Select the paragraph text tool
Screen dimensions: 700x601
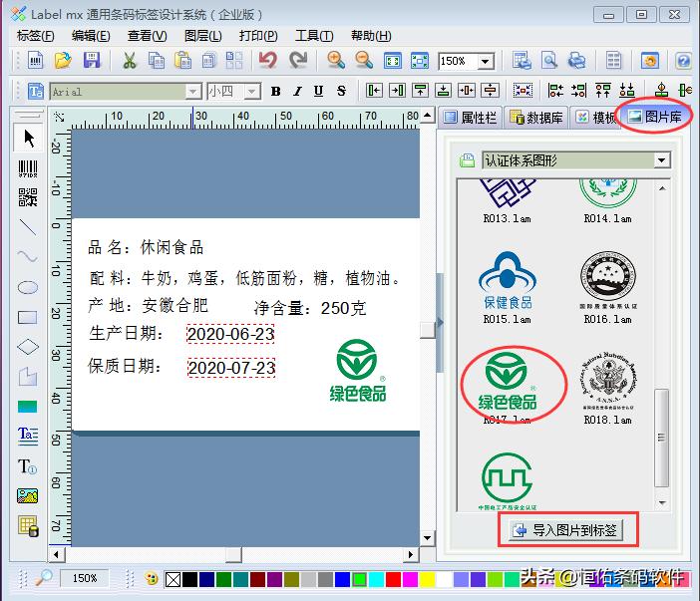[x=28, y=436]
